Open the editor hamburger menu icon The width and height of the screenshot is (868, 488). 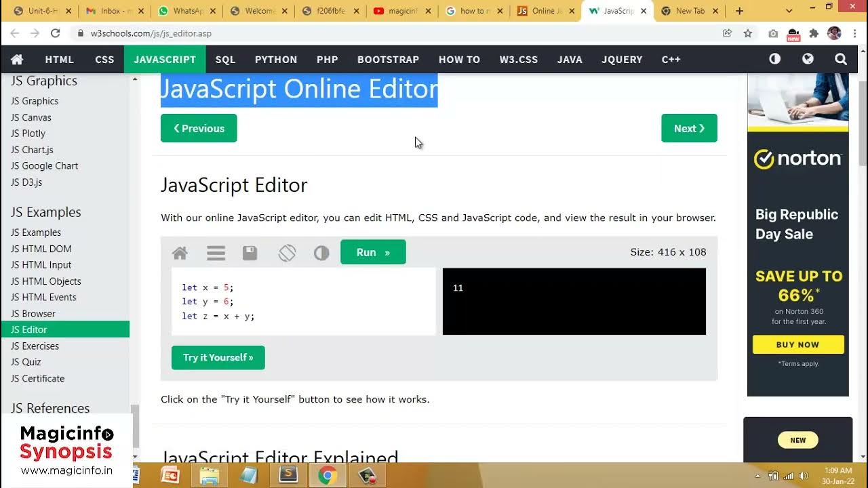[216, 253]
